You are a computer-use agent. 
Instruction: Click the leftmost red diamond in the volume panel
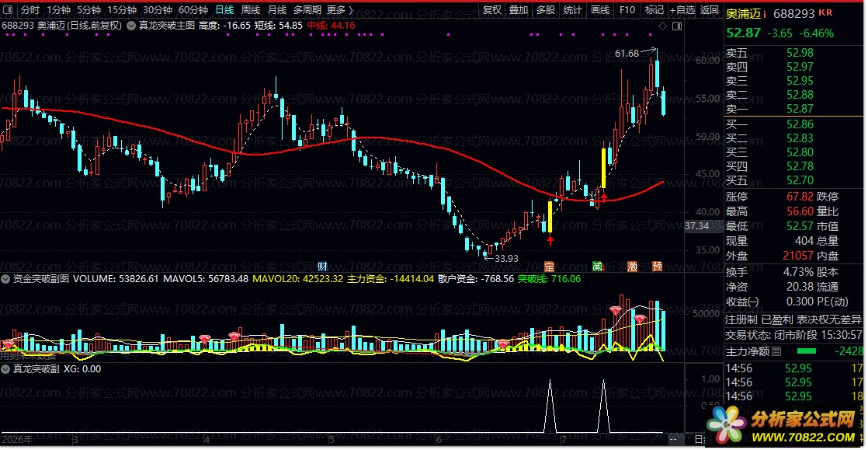tap(8, 344)
